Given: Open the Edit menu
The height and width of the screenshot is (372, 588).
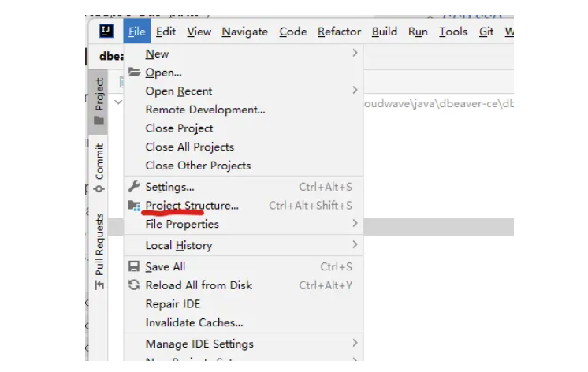Looking at the screenshot, I should pos(166,32).
